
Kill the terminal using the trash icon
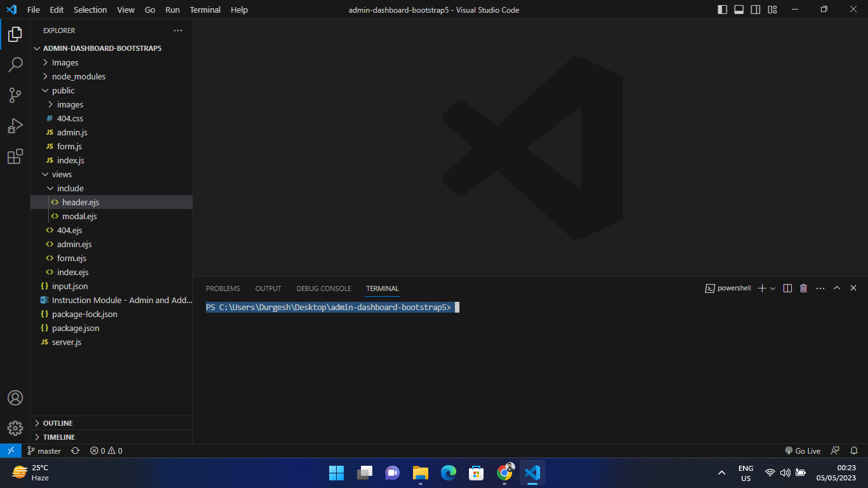[803, 288]
